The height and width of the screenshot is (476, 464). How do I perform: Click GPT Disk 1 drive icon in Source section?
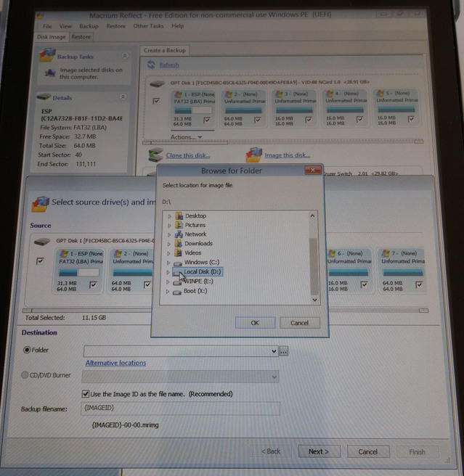[42, 242]
